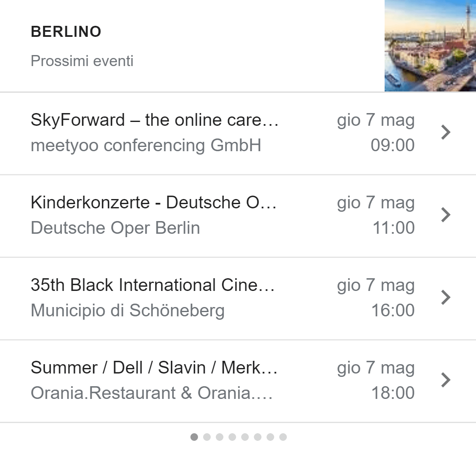Click the BERLINO heading
Screen dimensions: 476x451
click(x=66, y=32)
